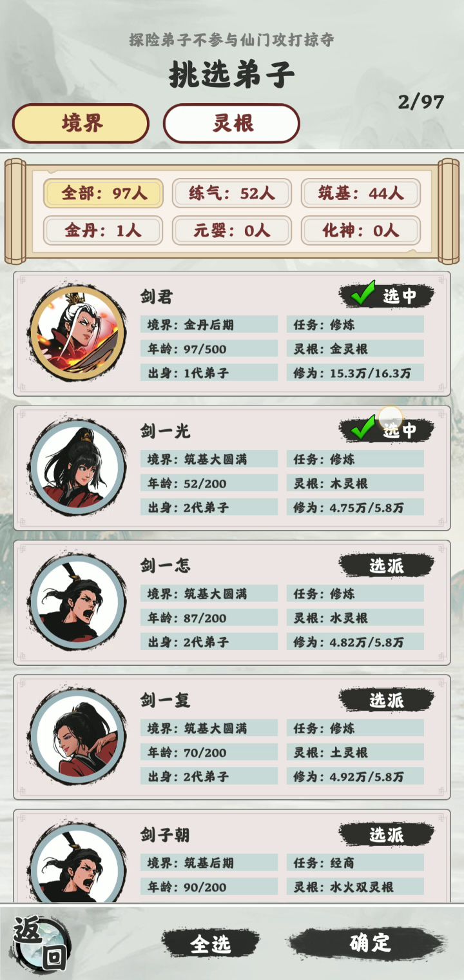Tap 剑一怎's portrait icon
The height and width of the screenshot is (980, 464).
(77, 602)
